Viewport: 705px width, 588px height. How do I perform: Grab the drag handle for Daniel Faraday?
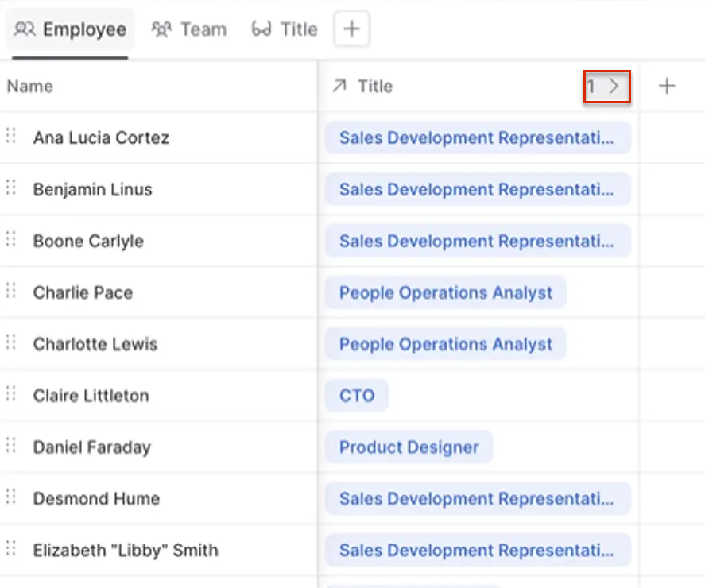pyautogui.click(x=11, y=445)
